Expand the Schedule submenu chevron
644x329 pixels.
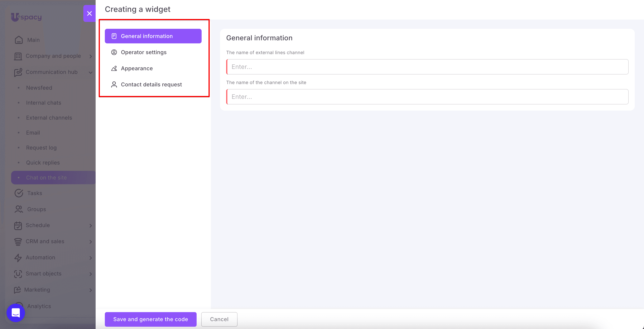click(x=90, y=226)
